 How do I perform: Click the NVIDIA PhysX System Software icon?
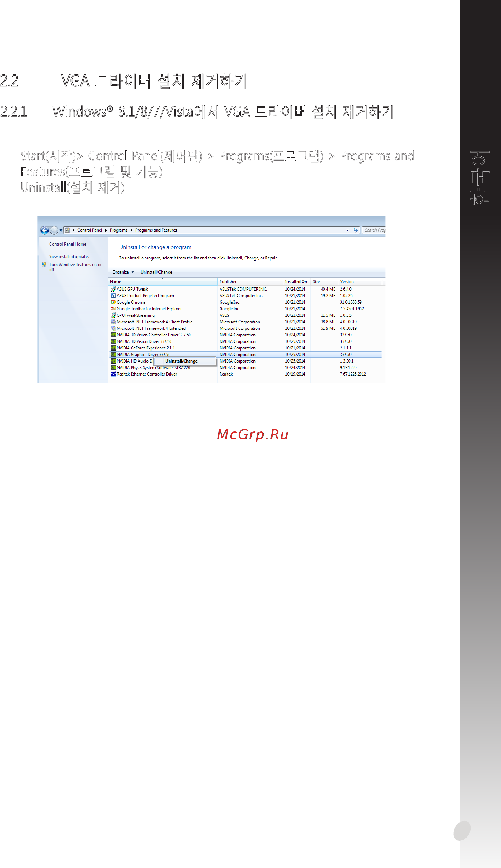point(113,368)
